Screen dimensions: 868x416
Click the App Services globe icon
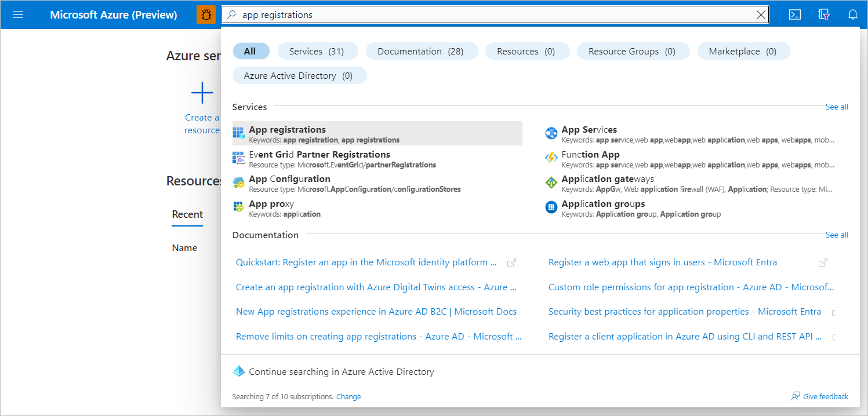[551, 134]
